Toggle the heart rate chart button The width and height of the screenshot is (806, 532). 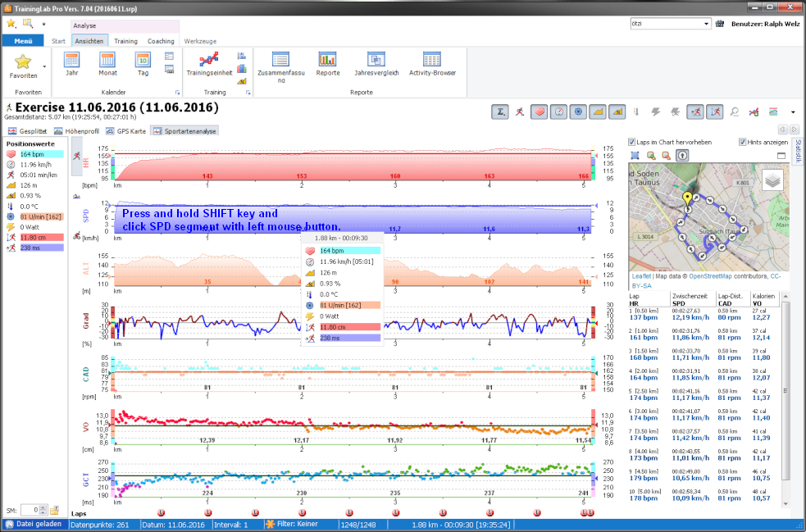tap(539, 111)
